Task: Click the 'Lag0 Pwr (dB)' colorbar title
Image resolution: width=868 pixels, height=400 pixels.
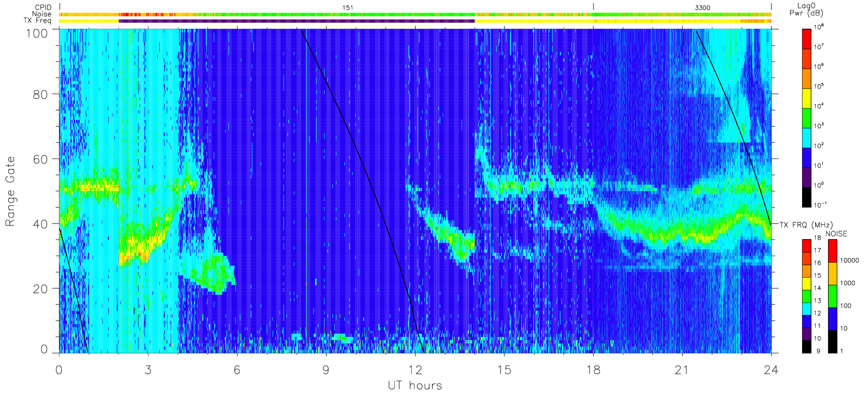Action: (x=806, y=9)
